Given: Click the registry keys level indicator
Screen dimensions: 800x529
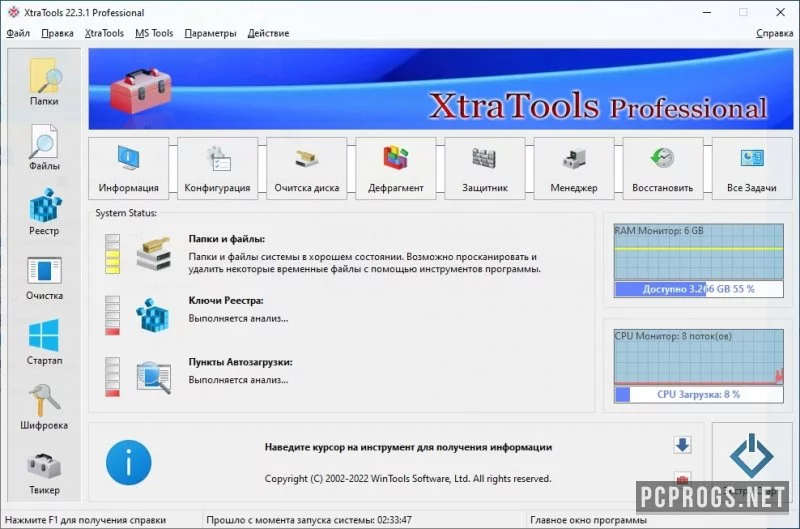Looking at the screenshot, I should pyautogui.click(x=112, y=315).
